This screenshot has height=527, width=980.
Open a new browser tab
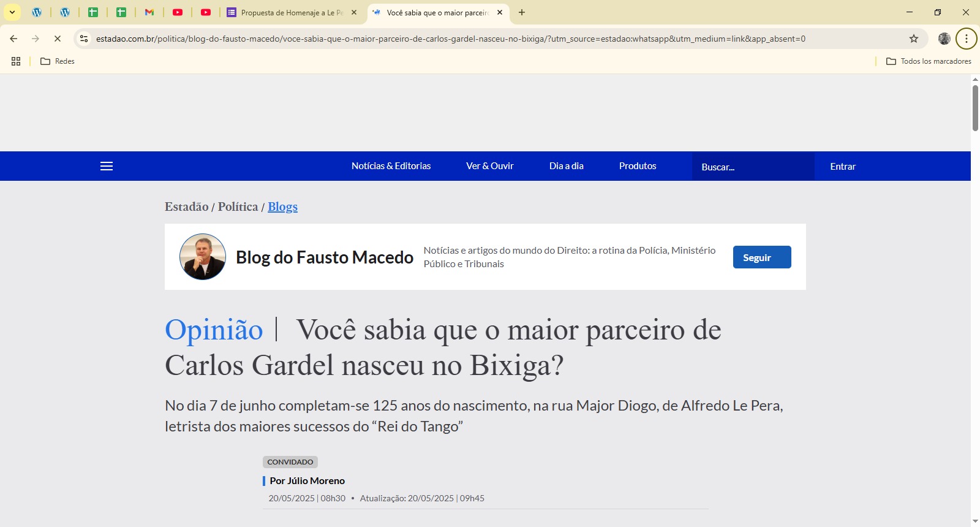point(522,12)
